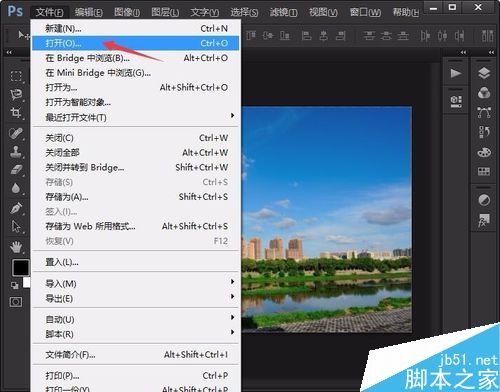Click the Actions play panel icon
The height and width of the screenshot is (392, 500).
point(456,73)
